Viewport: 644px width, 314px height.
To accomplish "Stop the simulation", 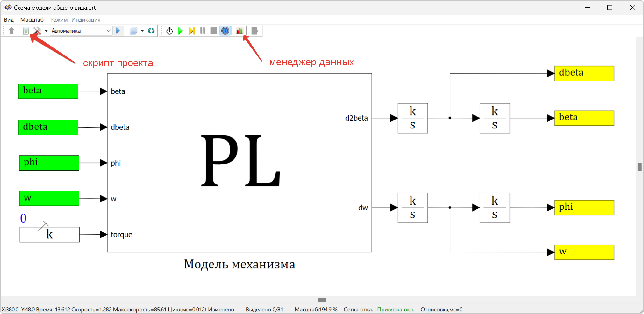I will point(214,31).
